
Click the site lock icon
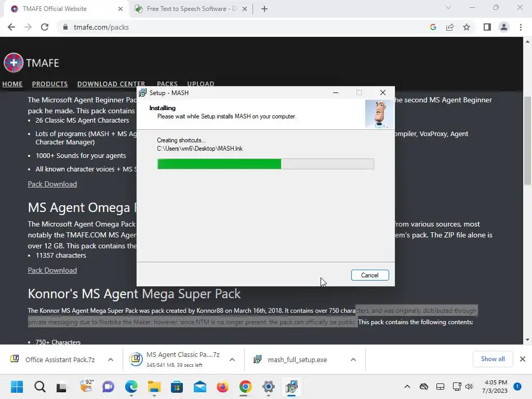click(65, 27)
